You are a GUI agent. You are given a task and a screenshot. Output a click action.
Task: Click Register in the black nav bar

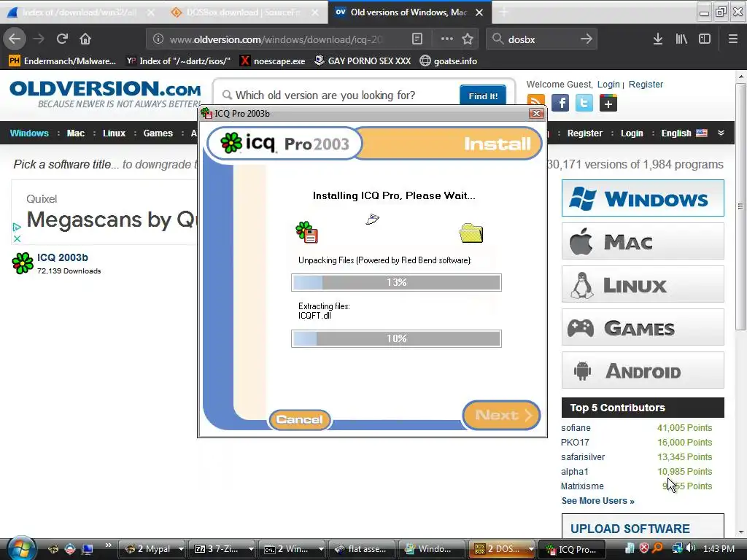(584, 133)
